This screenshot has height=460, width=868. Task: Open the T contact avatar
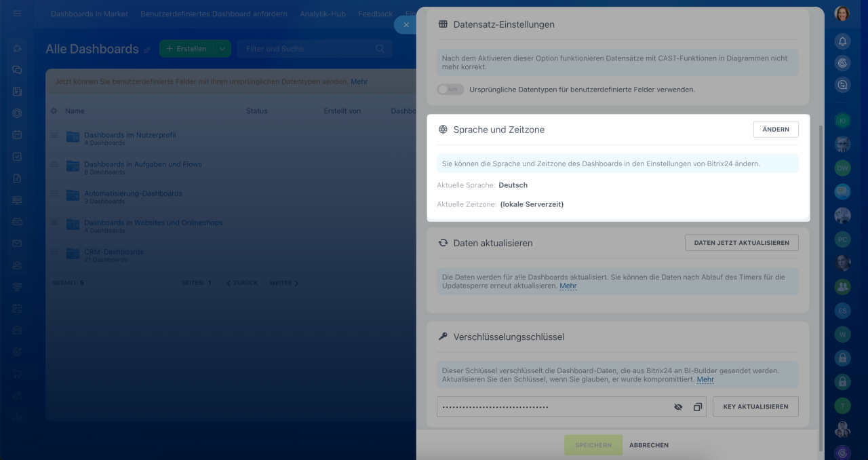tap(842, 406)
